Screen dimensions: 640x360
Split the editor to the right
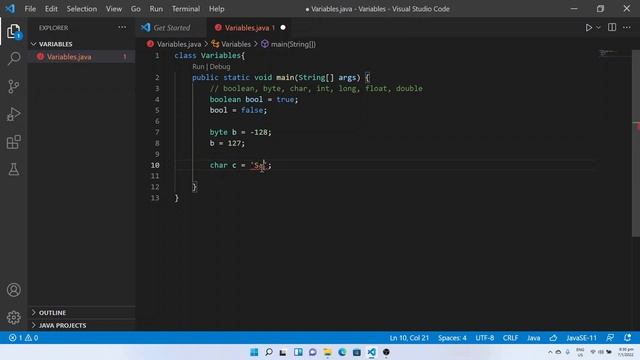612,27
